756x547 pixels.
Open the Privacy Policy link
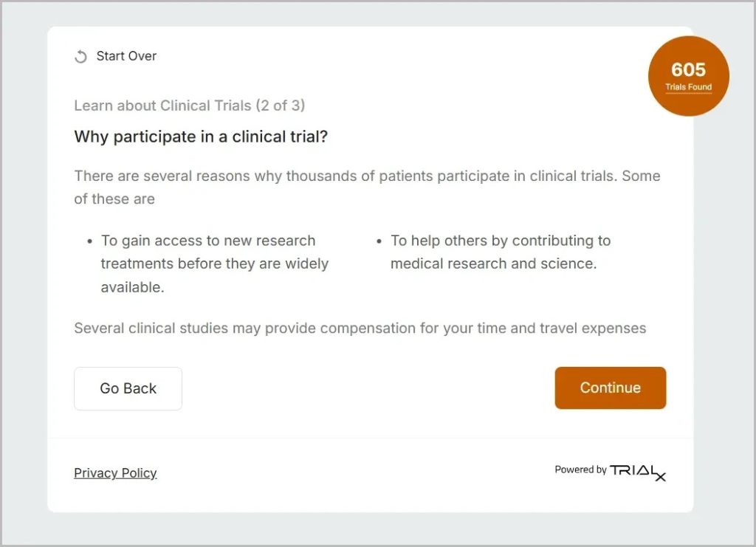point(115,473)
